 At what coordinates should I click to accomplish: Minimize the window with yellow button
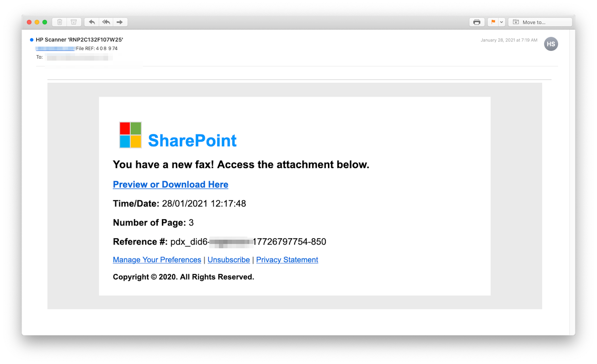37,22
